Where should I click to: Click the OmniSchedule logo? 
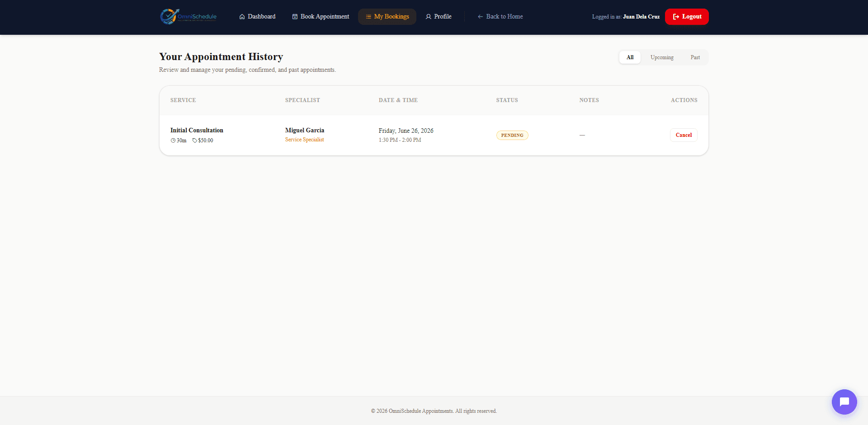pos(189,16)
